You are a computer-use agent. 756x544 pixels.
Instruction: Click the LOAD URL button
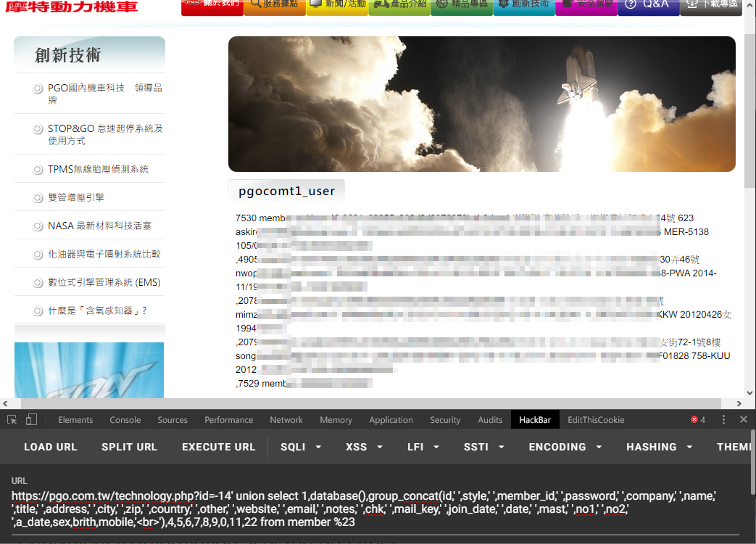tap(51, 447)
